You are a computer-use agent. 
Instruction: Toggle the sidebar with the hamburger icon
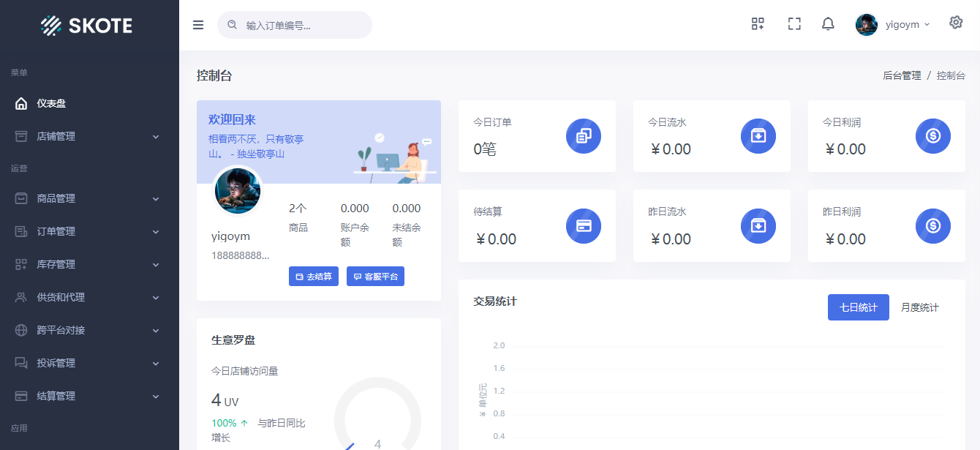(197, 24)
